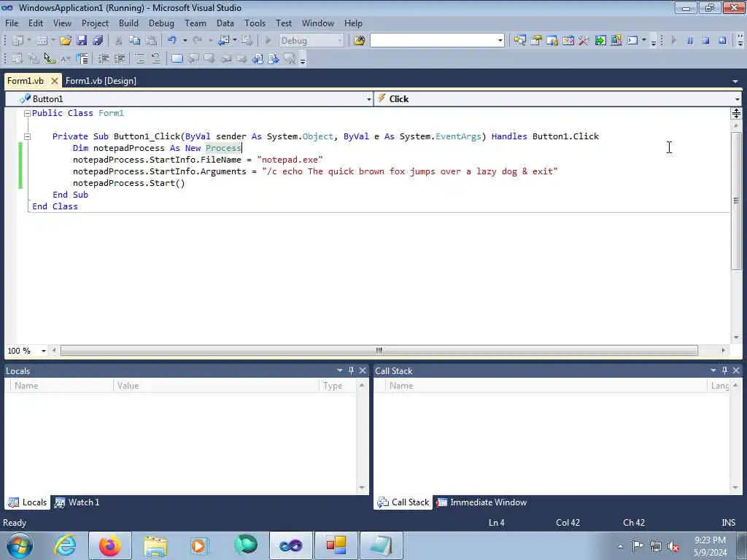
Task: Click the Paste toolbar icon
Action: point(151,41)
